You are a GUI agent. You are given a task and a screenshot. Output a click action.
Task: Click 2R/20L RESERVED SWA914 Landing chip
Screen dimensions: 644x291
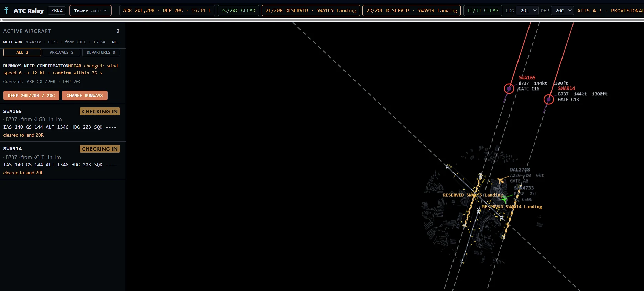pos(412,11)
